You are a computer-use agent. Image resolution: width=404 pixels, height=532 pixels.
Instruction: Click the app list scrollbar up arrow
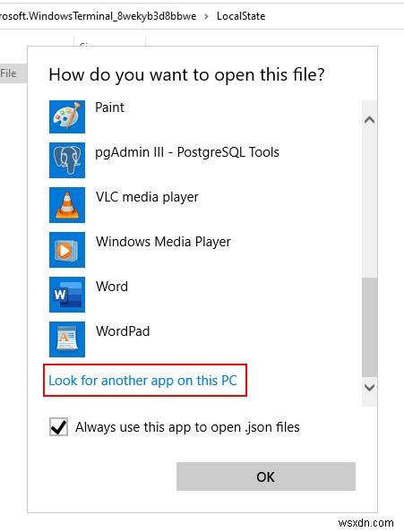click(369, 120)
